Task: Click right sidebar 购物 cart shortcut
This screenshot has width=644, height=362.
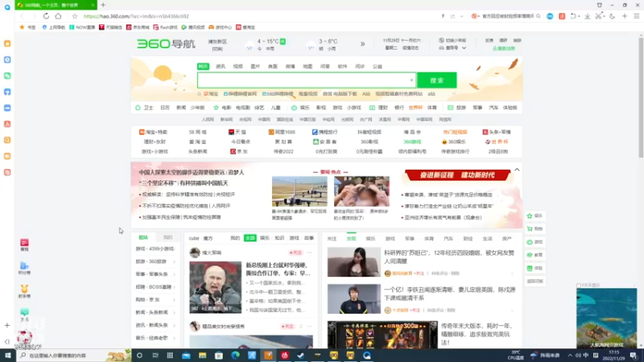Action: click(x=535, y=229)
